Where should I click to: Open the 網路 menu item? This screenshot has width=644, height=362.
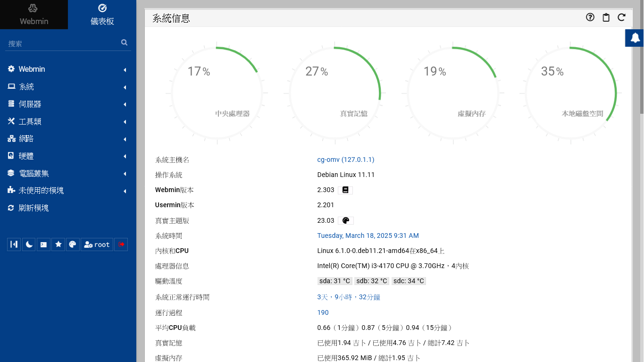[x=68, y=139]
